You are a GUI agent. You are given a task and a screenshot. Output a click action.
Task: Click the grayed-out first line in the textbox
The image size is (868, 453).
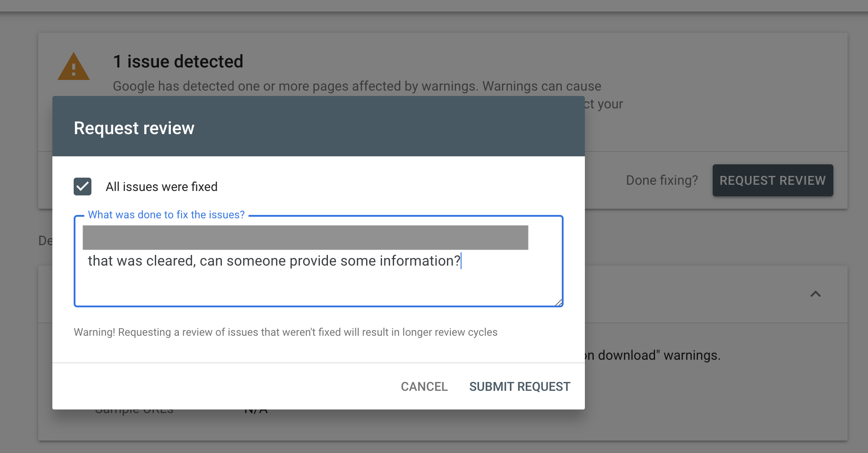click(x=305, y=238)
